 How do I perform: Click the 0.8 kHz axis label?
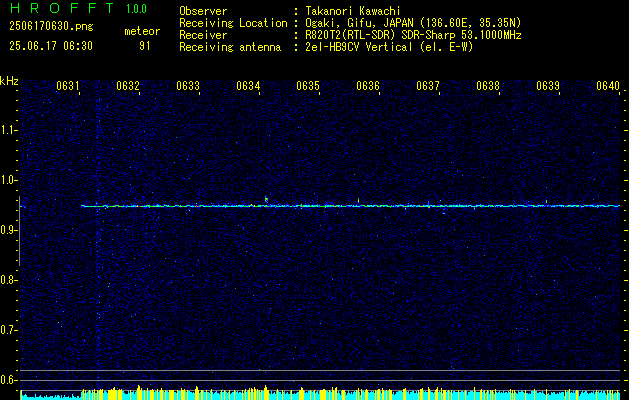(x=8, y=280)
